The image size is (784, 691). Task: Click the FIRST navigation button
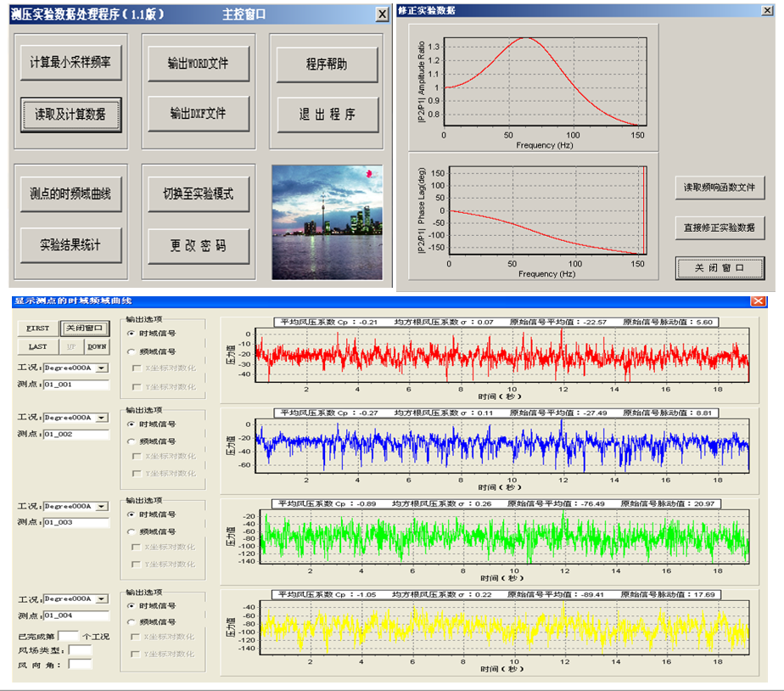[x=39, y=329]
